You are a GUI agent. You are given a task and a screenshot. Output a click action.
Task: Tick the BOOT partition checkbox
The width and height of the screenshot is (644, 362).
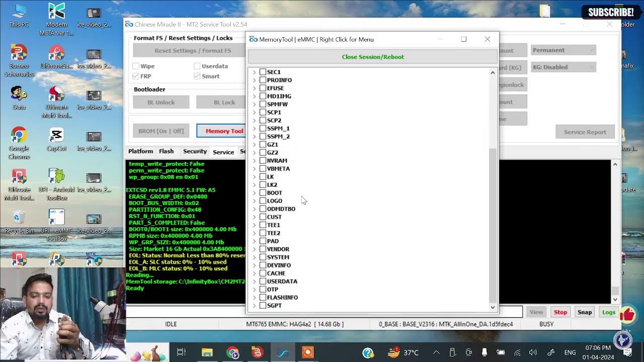(x=263, y=193)
